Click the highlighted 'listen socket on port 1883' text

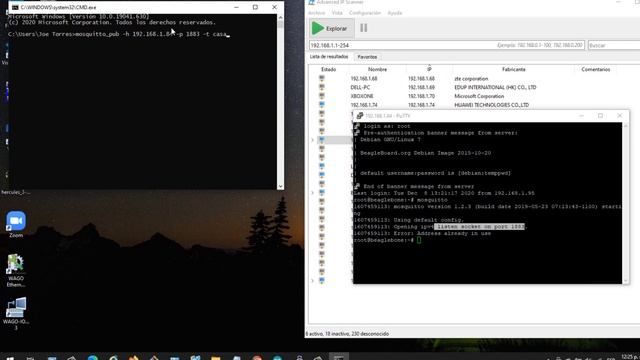[x=480, y=227]
